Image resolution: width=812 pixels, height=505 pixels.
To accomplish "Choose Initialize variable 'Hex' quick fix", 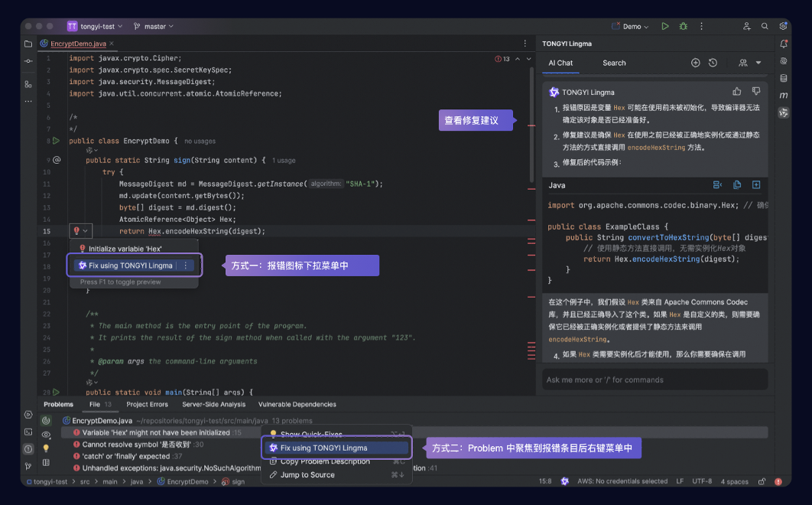I will 134,249.
